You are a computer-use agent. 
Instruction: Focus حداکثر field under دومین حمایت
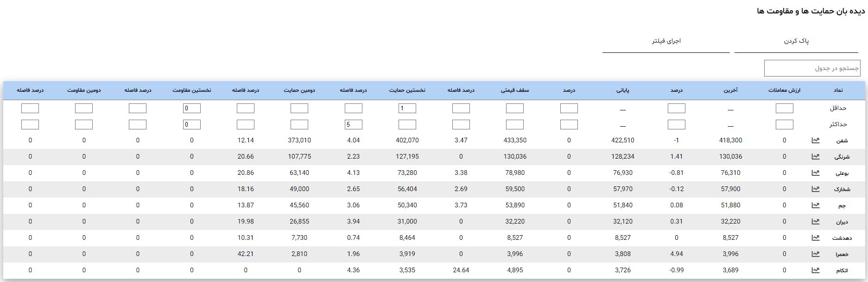299,124
